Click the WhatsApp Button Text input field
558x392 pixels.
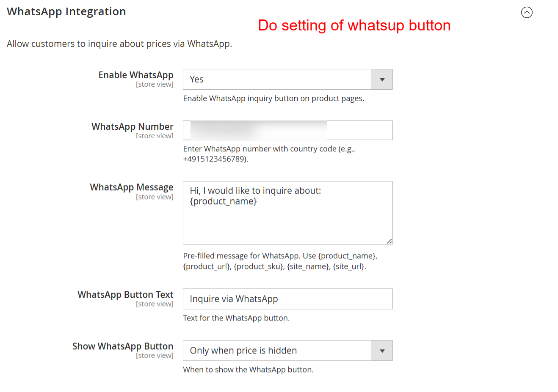point(287,299)
